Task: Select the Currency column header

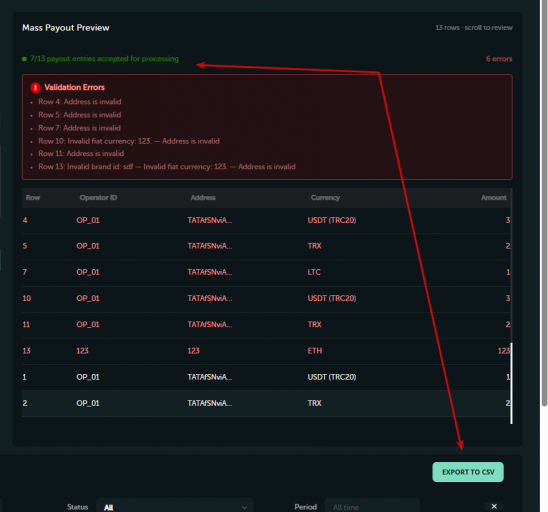Action: [x=325, y=198]
